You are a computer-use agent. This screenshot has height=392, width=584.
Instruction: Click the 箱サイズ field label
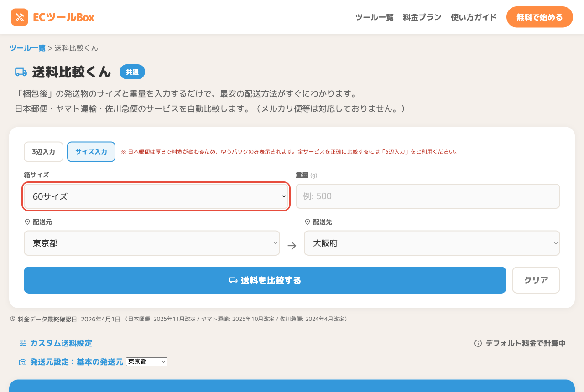click(x=36, y=175)
